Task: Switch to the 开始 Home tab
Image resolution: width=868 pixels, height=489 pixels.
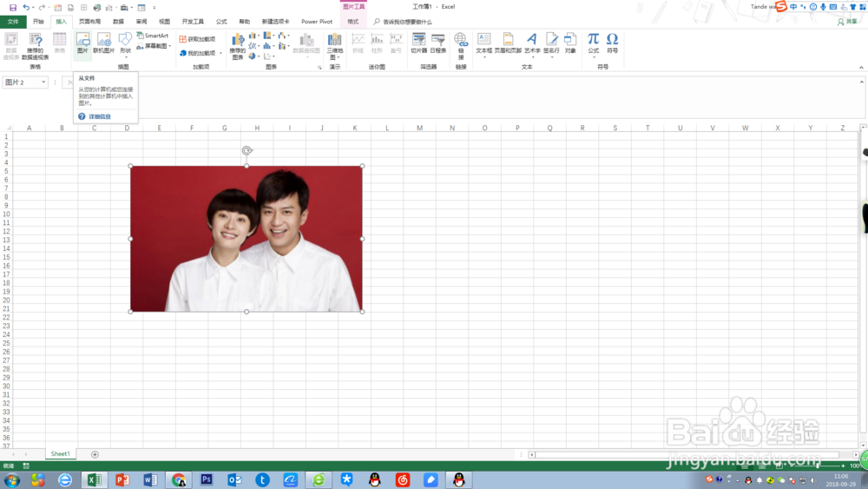Action: pyautogui.click(x=38, y=22)
